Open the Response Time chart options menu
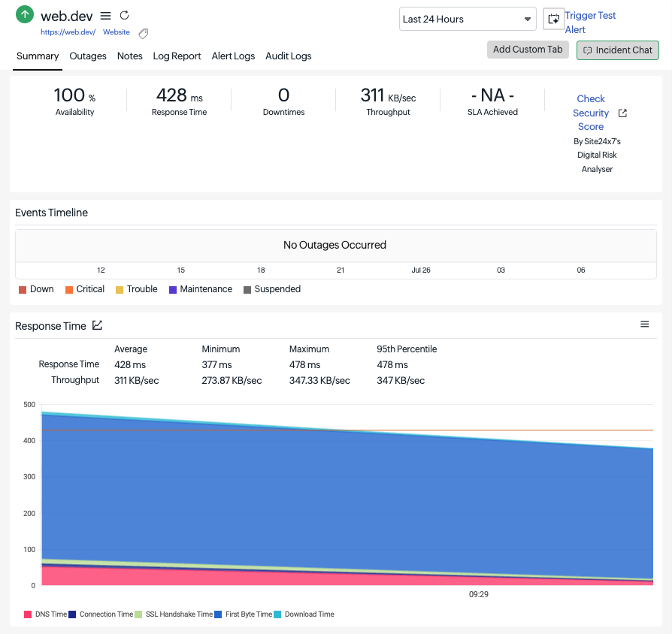672x634 pixels. click(x=645, y=325)
